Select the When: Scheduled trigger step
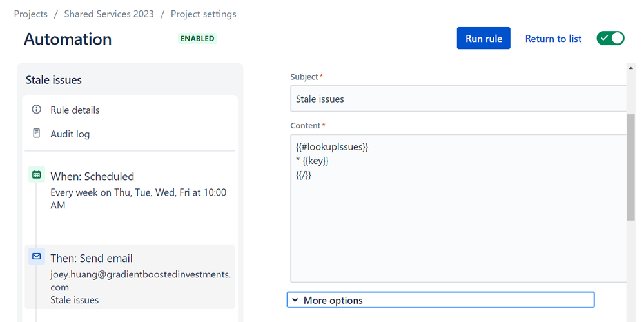644x322 pixels. click(x=92, y=176)
